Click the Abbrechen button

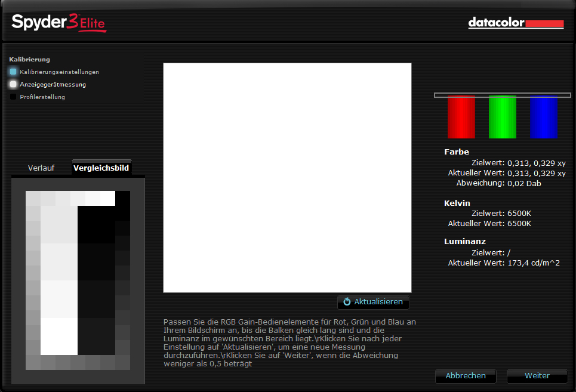click(x=466, y=376)
